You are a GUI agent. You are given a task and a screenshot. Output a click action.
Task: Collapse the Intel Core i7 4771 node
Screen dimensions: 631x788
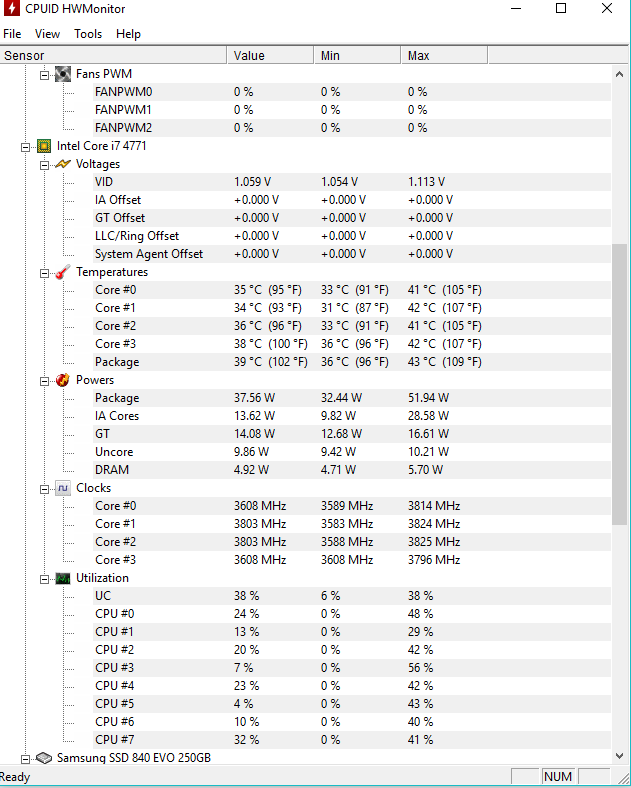(26, 147)
